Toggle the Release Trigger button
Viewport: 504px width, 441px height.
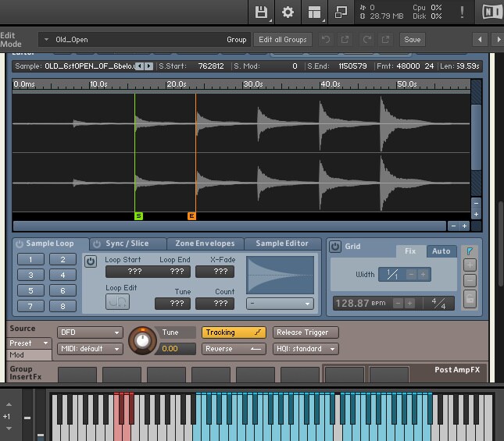coord(306,333)
